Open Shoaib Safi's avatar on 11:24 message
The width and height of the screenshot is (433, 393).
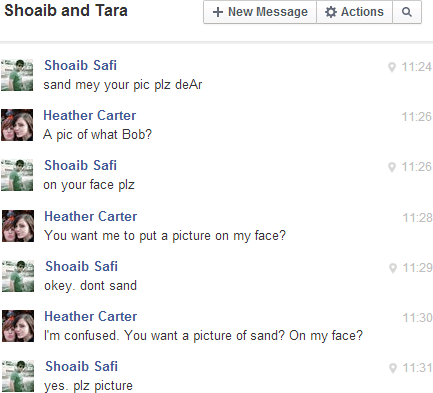pos(17,75)
